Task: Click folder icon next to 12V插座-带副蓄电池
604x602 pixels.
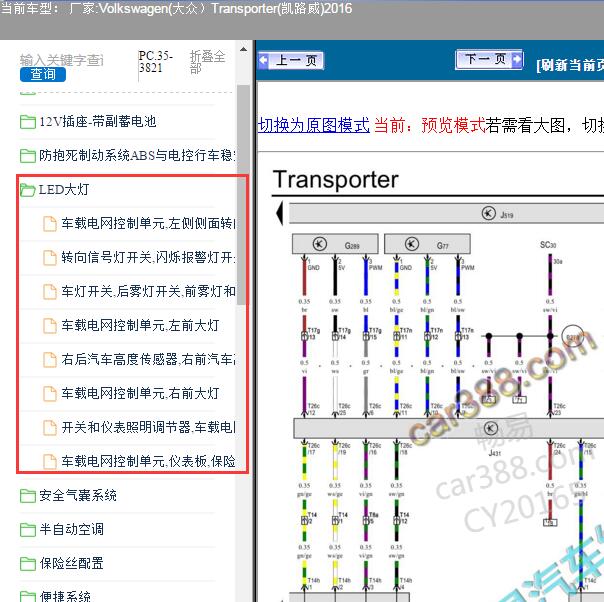Action: pos(28,122)
